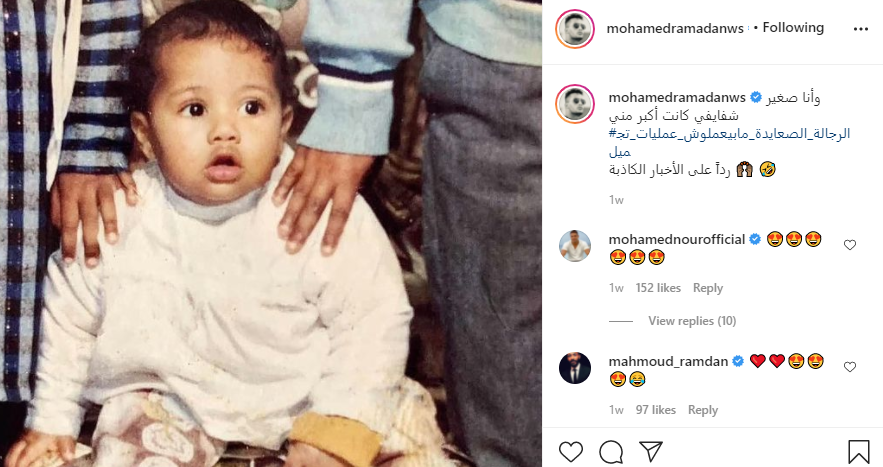
Task: Share the post via paper plane icon
Action: click(x=650, y=452)
